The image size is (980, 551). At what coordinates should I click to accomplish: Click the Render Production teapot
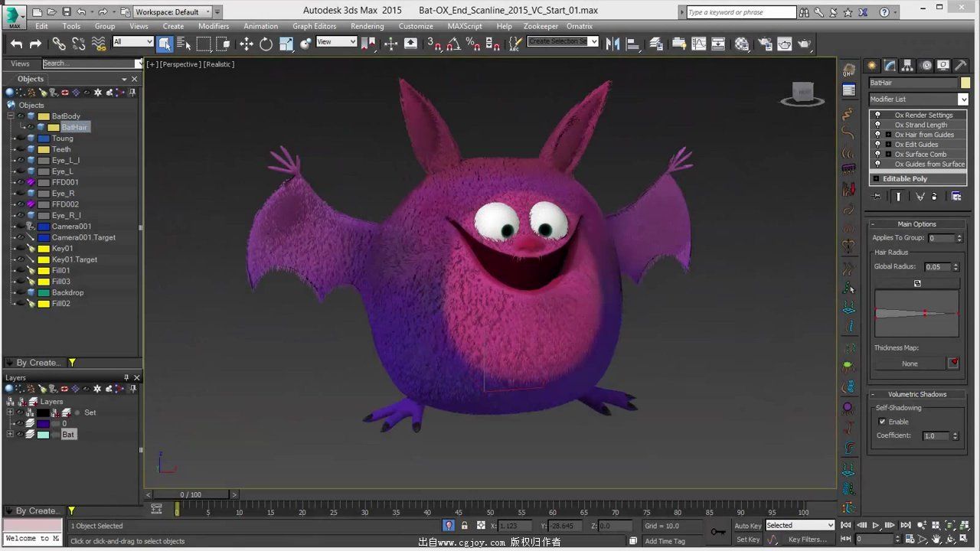(x=804, y=44)
